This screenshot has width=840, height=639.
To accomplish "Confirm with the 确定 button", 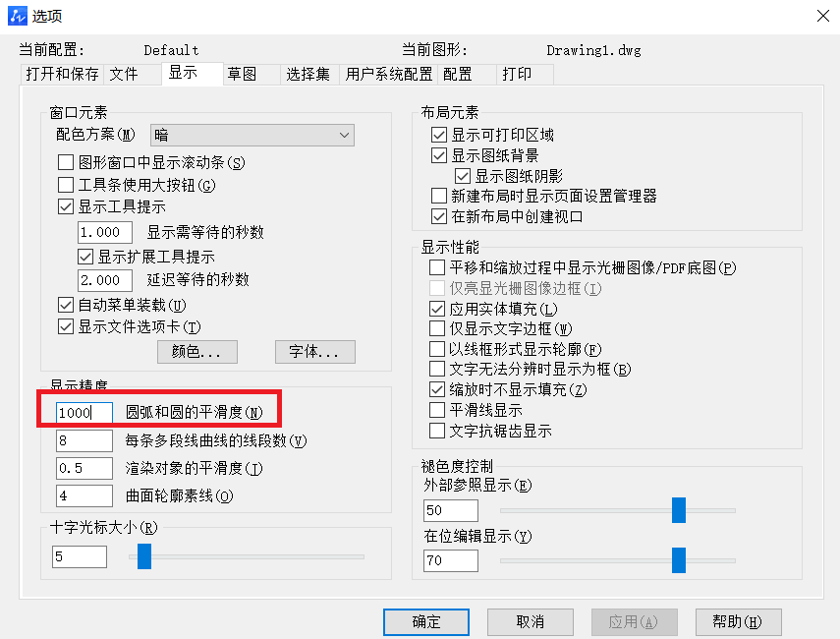I will [426, 622].
